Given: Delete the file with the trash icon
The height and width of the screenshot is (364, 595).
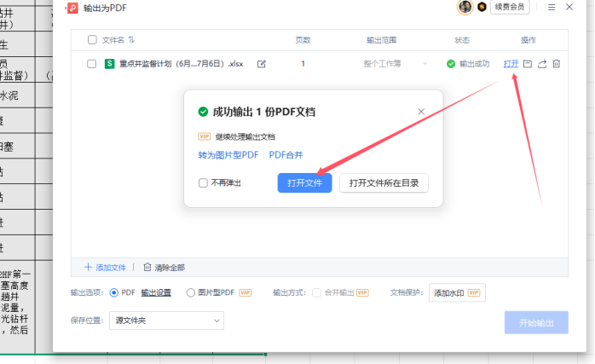Looking at the screenshot, I should coord(556,64).
